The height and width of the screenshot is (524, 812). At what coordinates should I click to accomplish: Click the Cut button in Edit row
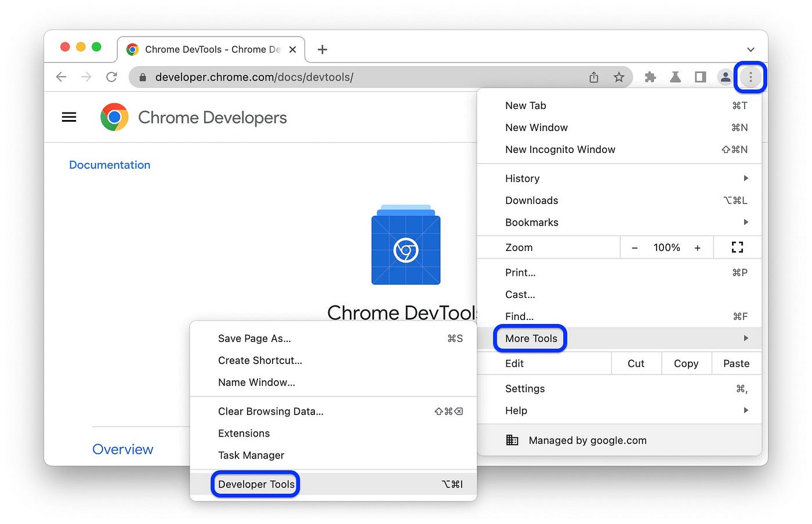coord(636,363)
